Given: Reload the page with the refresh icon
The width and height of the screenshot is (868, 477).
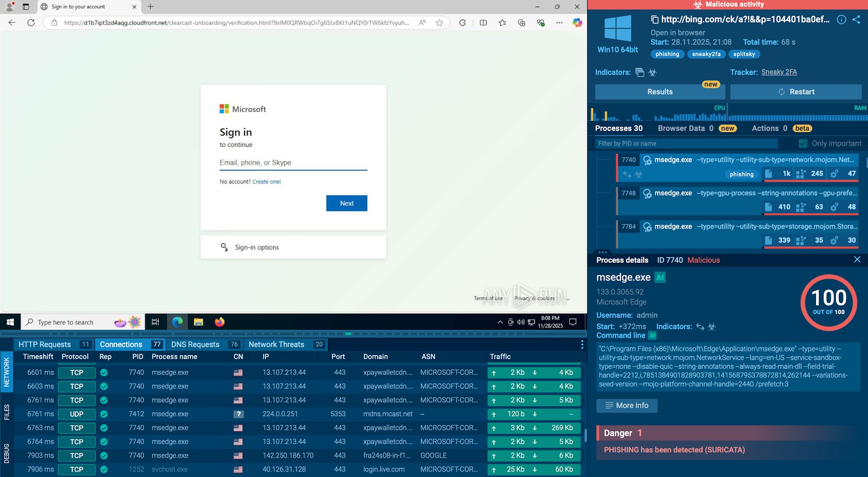Looking at the screenshot, I should pyautogui.click(x=31, y=22).
